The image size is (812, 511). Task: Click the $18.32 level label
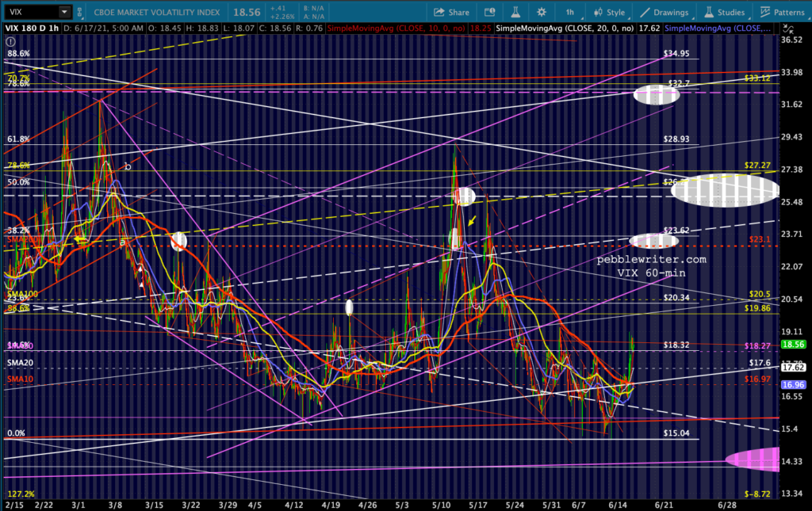point(676,345)
